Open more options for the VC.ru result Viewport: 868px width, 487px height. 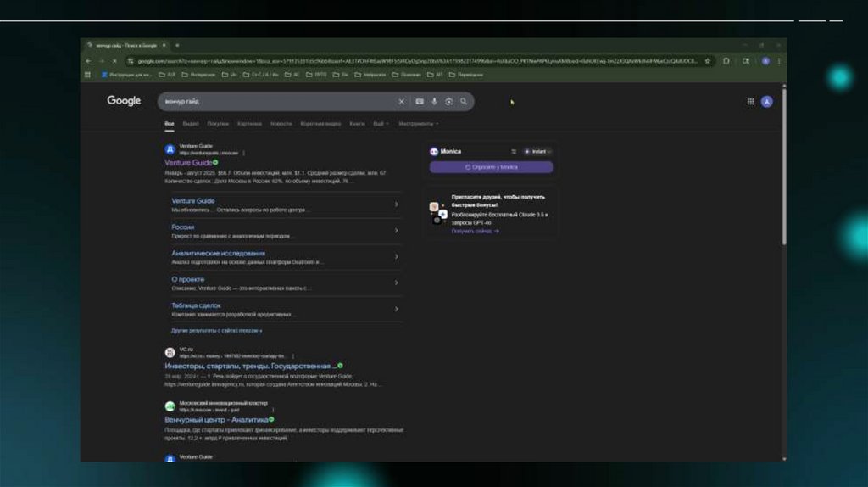292,356
